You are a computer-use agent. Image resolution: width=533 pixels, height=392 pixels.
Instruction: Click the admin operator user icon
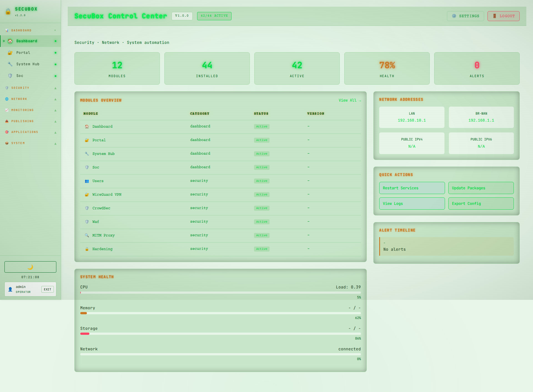point(10,289)
